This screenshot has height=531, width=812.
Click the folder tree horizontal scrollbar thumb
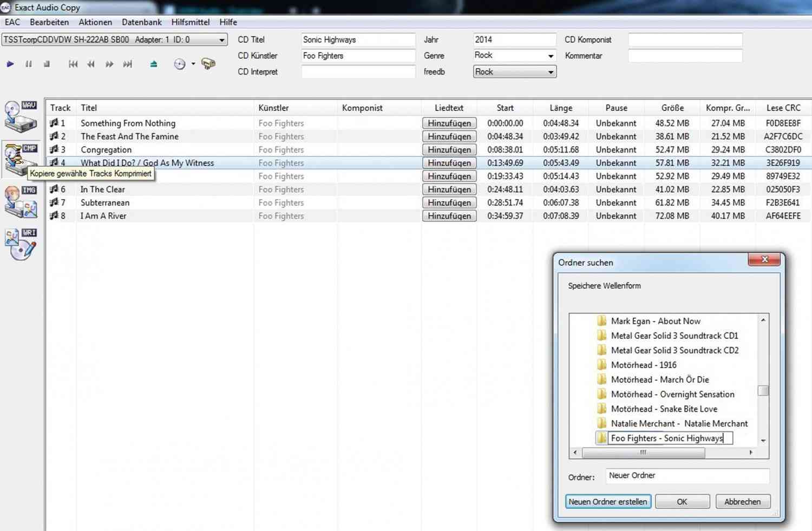[643, 452]
